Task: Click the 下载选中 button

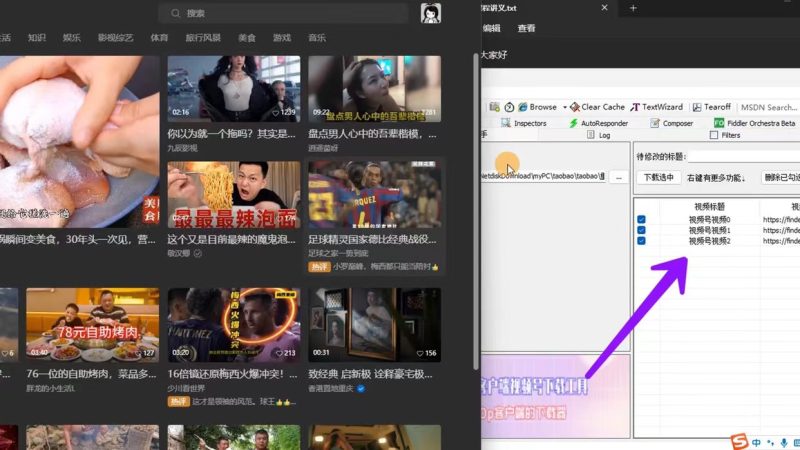Action: tap(659, 178)
